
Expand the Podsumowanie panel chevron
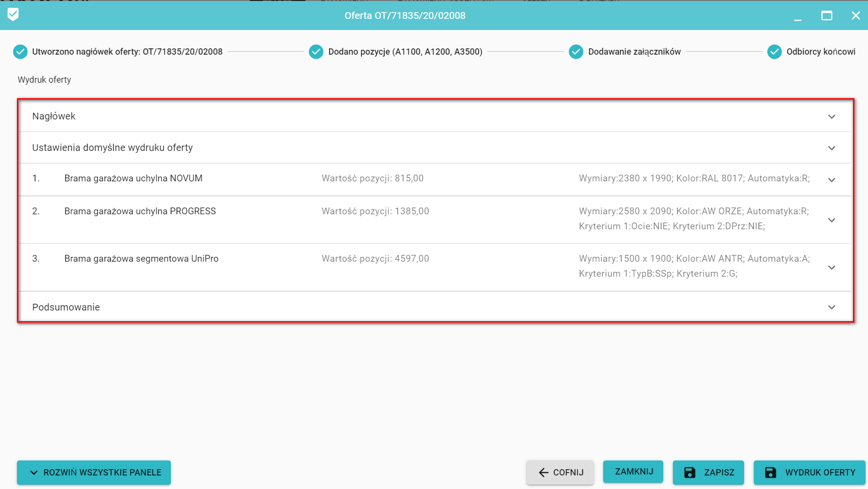pyautogui.click(x=832, y=307)
